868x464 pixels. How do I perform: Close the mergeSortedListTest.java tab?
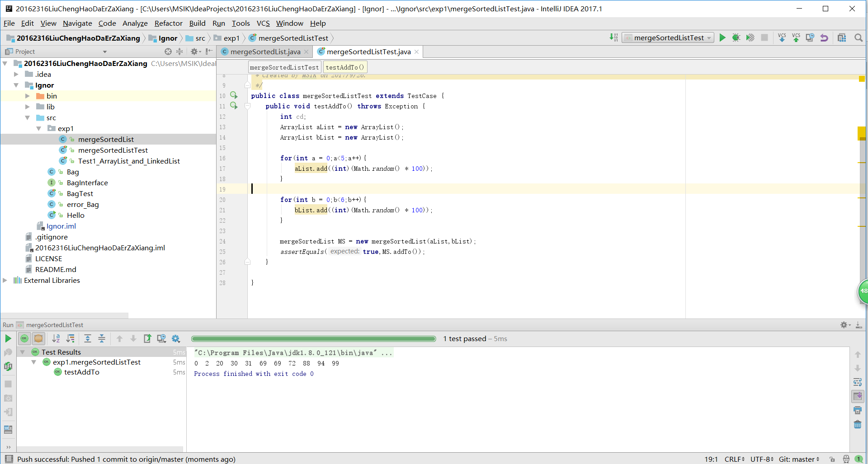416,52
